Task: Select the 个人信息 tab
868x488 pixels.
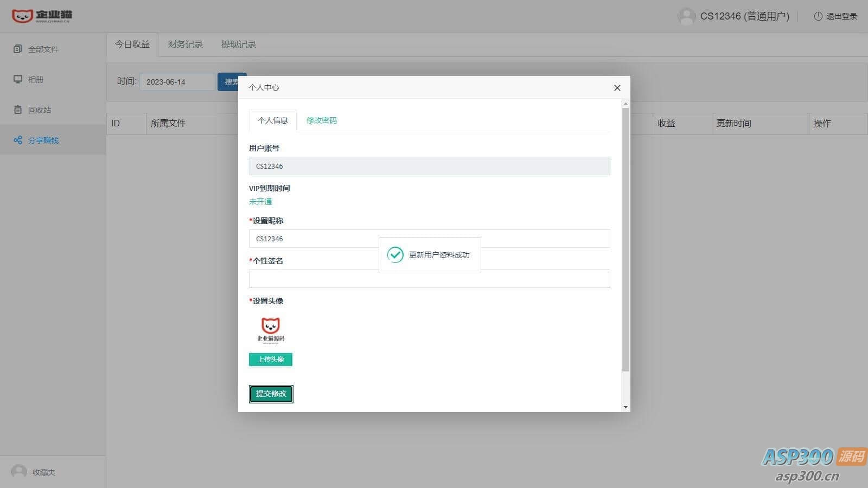Action: coord(273,120)
